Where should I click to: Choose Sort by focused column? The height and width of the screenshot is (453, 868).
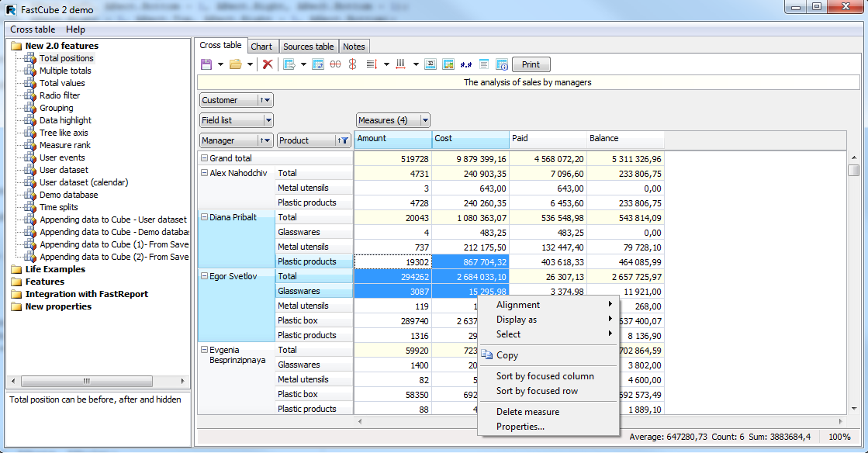tap(548, 376)
